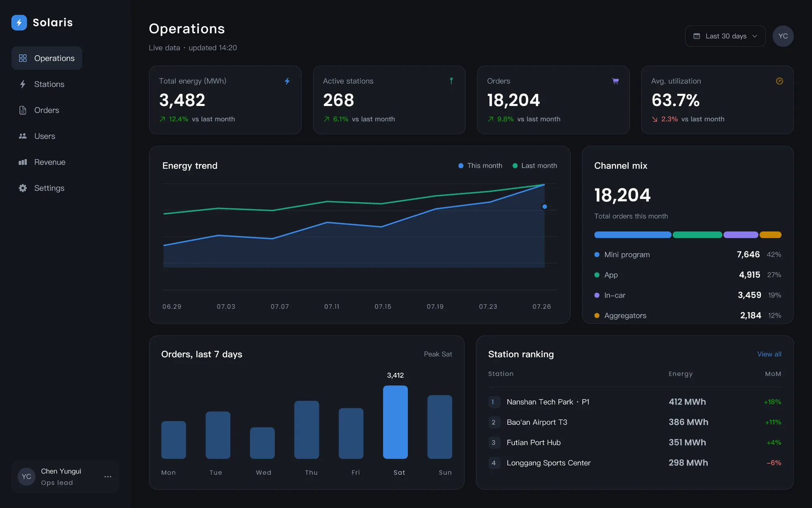812x508 pixels.
Task: Select the Bao'an Airport T3 row
Action: (x=635, y=422)
